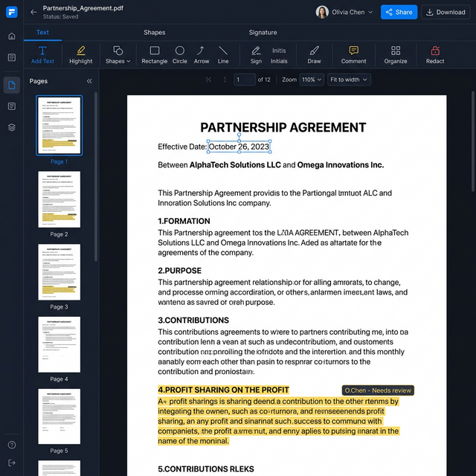Click the "Status: Saved" text
The image size is (476, 476).
pos(60,16)
